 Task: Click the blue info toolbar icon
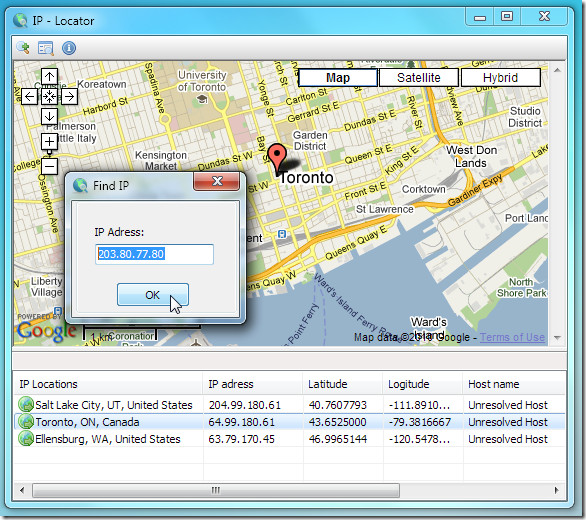click(x=69, y=48)
